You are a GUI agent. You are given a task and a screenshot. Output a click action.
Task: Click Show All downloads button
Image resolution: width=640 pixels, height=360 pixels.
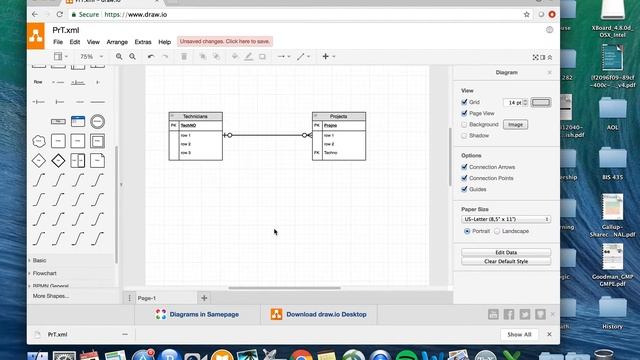pyautogui.click(x=519, y=334)
